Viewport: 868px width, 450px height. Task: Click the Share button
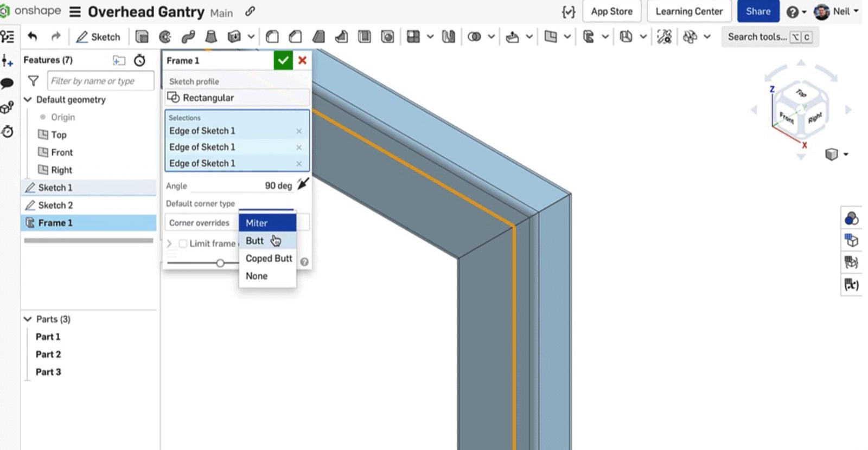click(757, 11)
